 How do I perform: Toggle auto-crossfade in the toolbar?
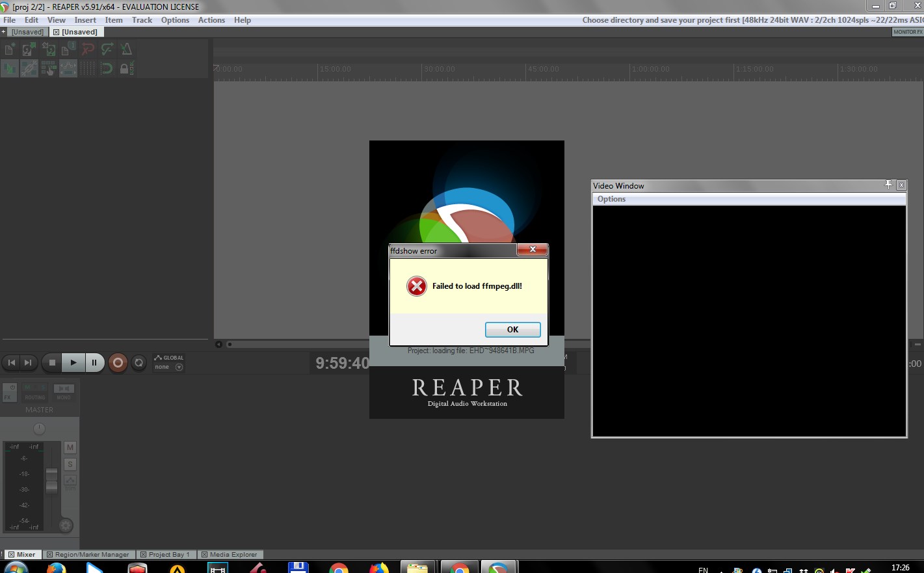pos(10,68)
